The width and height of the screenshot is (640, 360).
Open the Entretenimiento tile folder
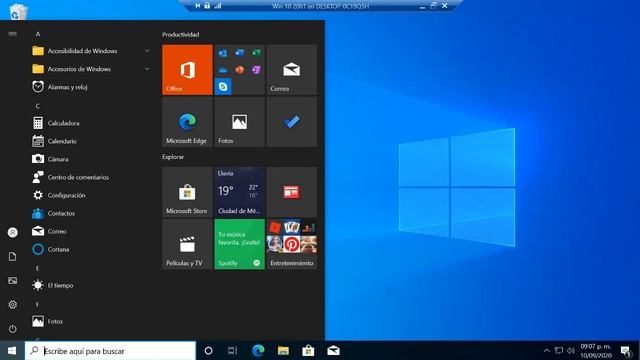tap(292, 244)
